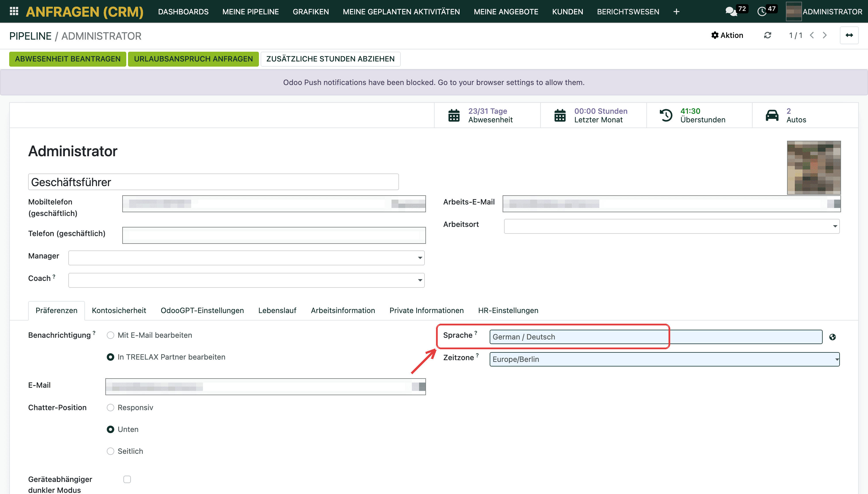Switch to the OdooGPT-Einstellungen tab
868x494 pixels.
tap(202, 310)
